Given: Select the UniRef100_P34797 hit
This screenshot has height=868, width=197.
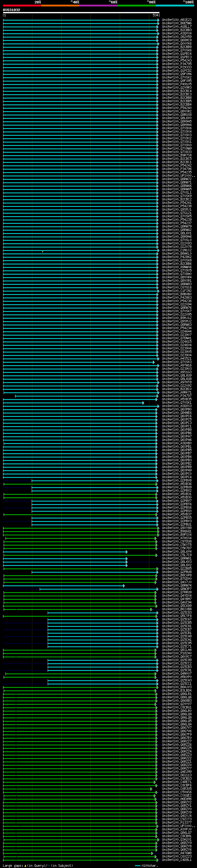Looking at the screenshot, I should [177, 396].
